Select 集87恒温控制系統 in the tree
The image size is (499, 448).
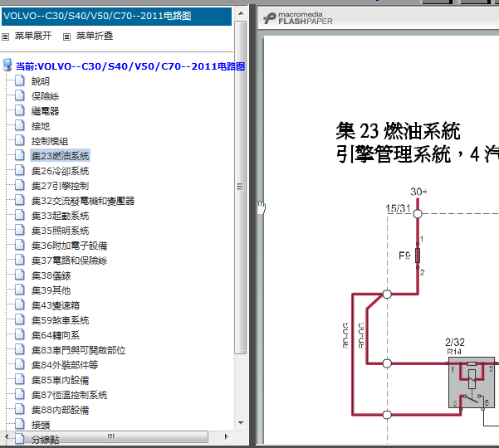(x=70, y=395)
